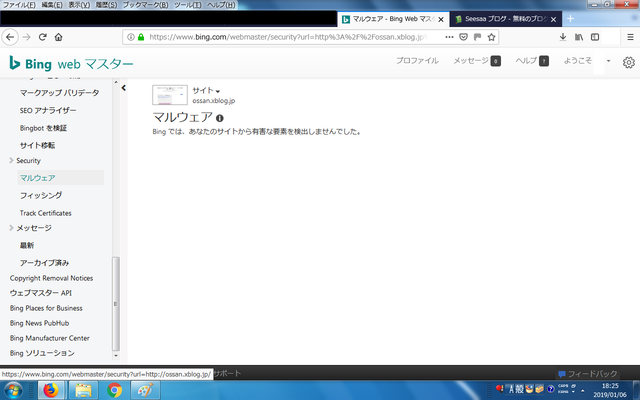Select SEO アナライザー in the sidebar

click(48, 111)
